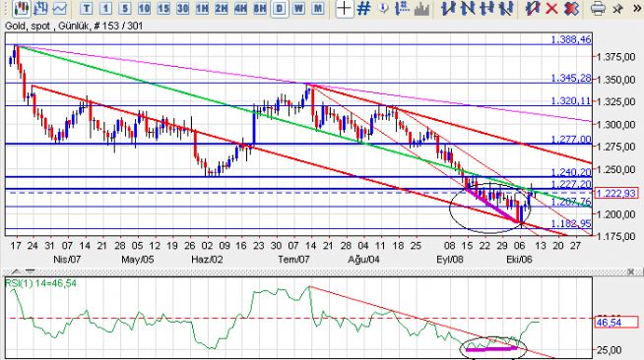Image resolution: width=644 pixels, height=360 pixels.
Task: Click the pin icon in the toolbar
Action: tap(617, 9)
